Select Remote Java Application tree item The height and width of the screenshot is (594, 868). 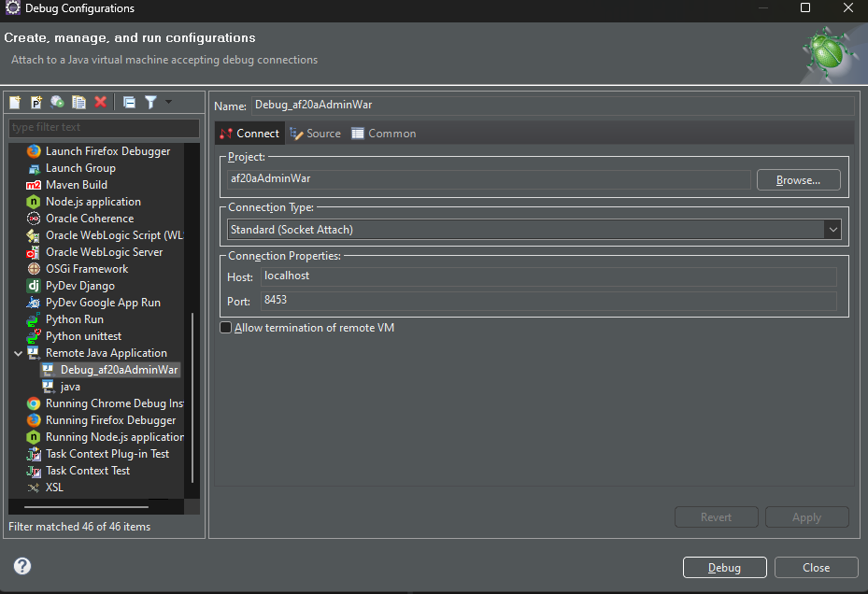(x=107, y=353)
